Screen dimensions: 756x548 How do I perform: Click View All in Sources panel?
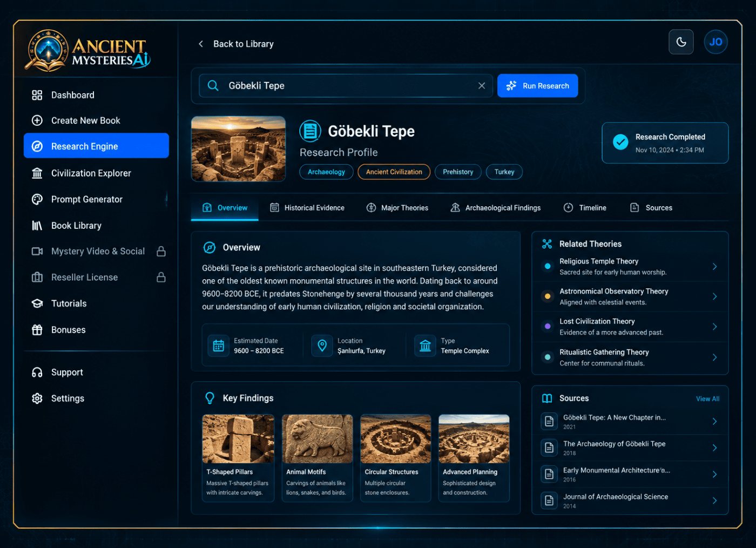click(707, 399)
